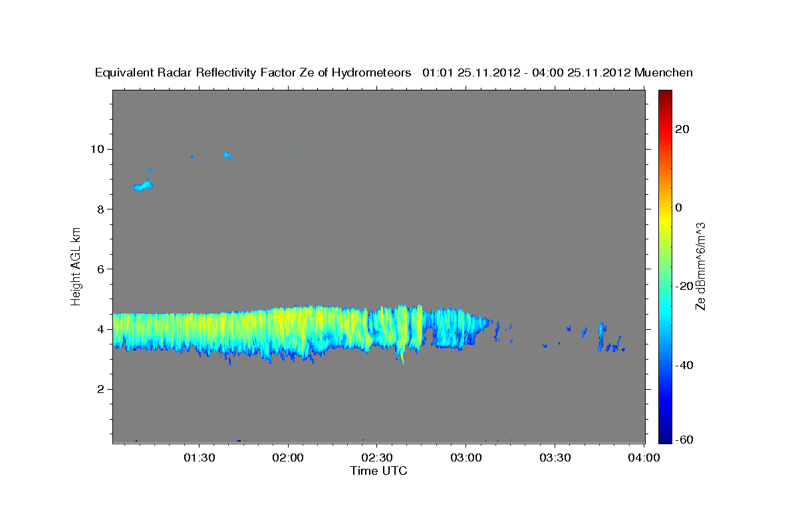
Task: Click the 03:30 time tick label
Action: tap(555, 458)
